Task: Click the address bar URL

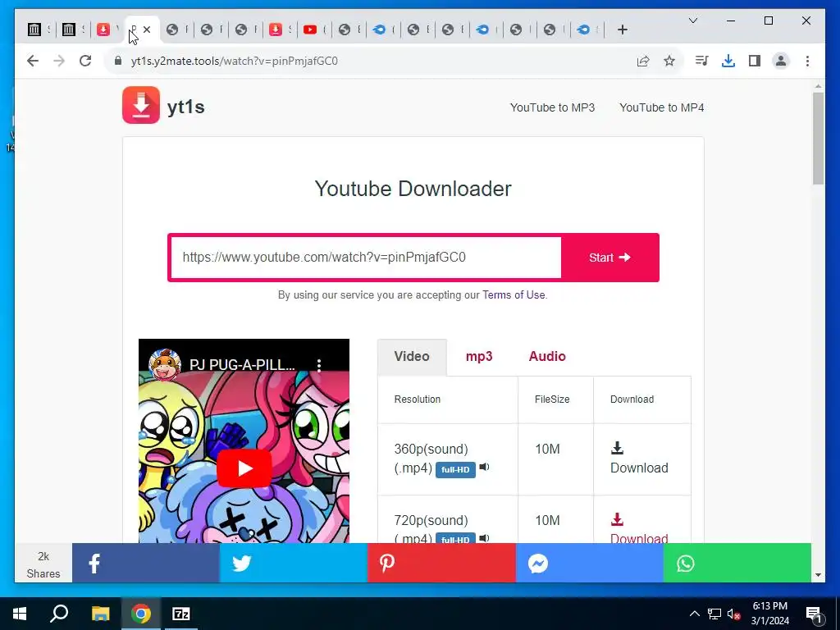Action: (234, 61)
